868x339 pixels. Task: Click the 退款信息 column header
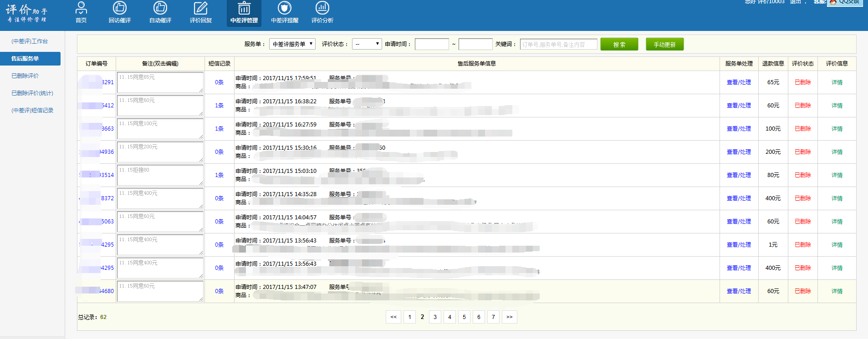point(773,64)
